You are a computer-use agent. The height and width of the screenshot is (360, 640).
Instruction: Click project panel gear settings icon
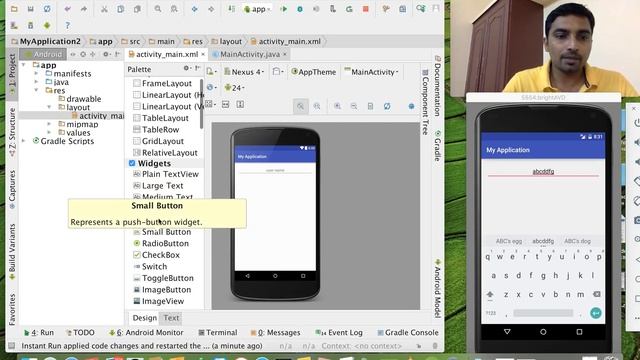[x=106, y=54]
